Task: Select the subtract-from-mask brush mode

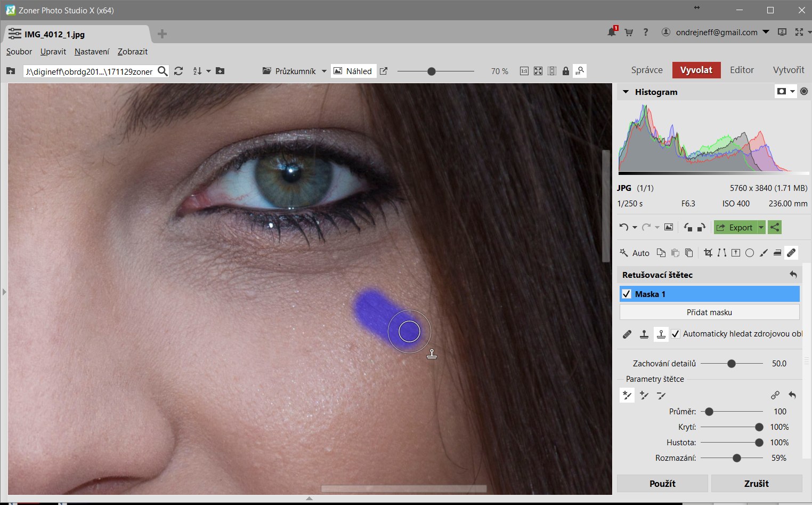Action: (661, 395)
